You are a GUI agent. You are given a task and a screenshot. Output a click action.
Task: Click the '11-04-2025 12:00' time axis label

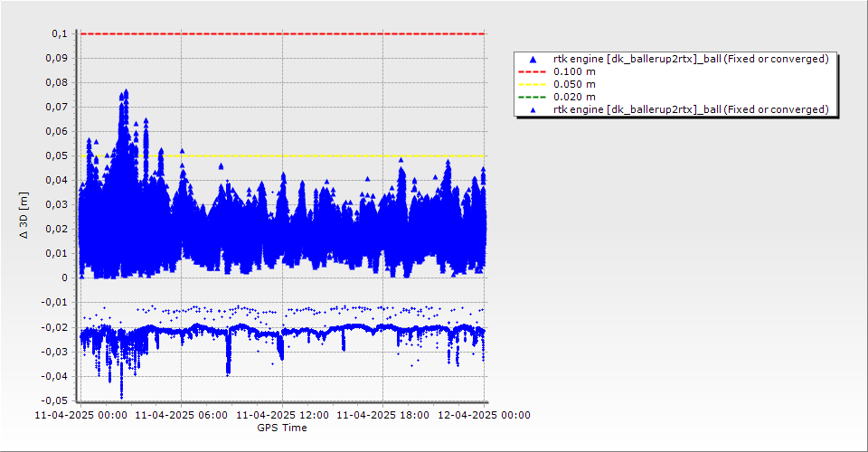[282, 415]
